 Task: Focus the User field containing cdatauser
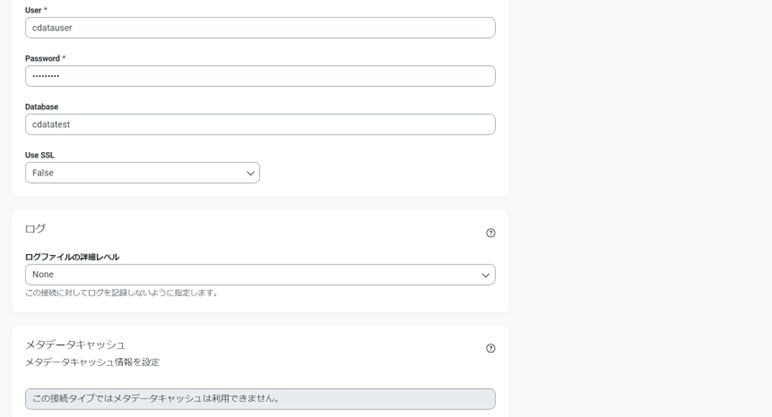(260, 28)
